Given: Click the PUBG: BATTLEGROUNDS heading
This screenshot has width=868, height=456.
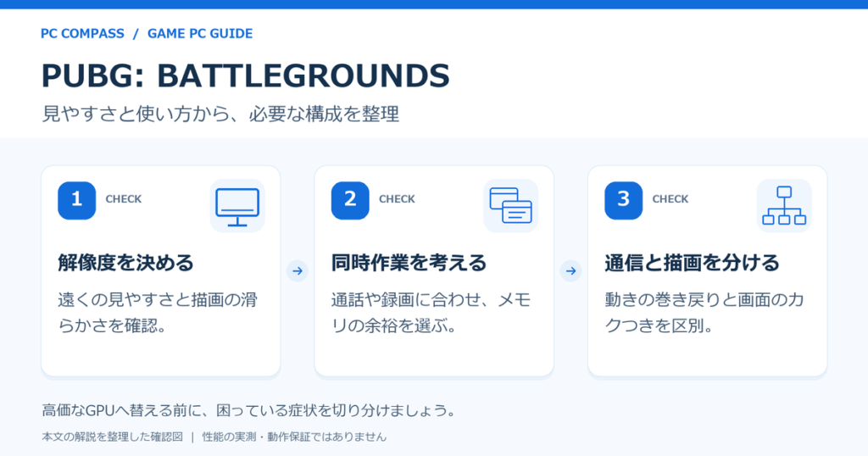Looking at the screenshot, I should pos(245,75).
